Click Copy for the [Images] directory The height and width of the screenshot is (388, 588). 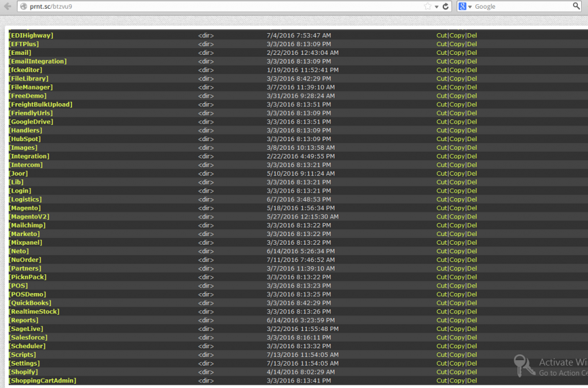[457, 148]
